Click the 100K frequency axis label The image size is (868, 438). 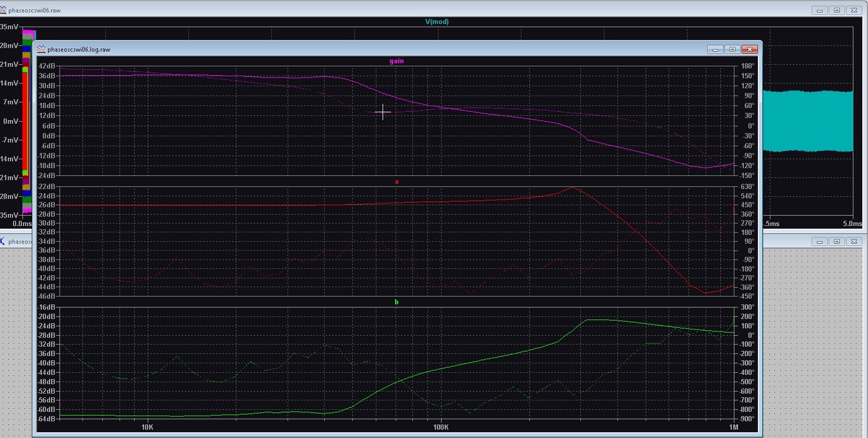[x=441, y=427]
